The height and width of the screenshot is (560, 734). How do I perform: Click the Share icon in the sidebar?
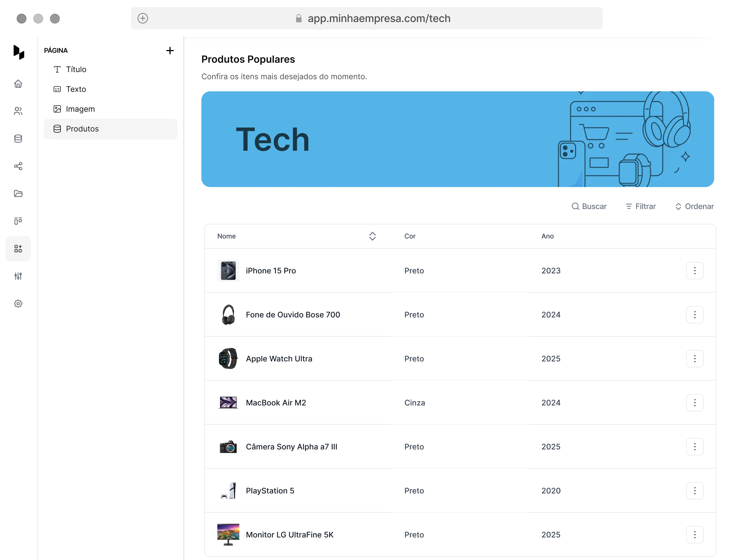point(18,166)
